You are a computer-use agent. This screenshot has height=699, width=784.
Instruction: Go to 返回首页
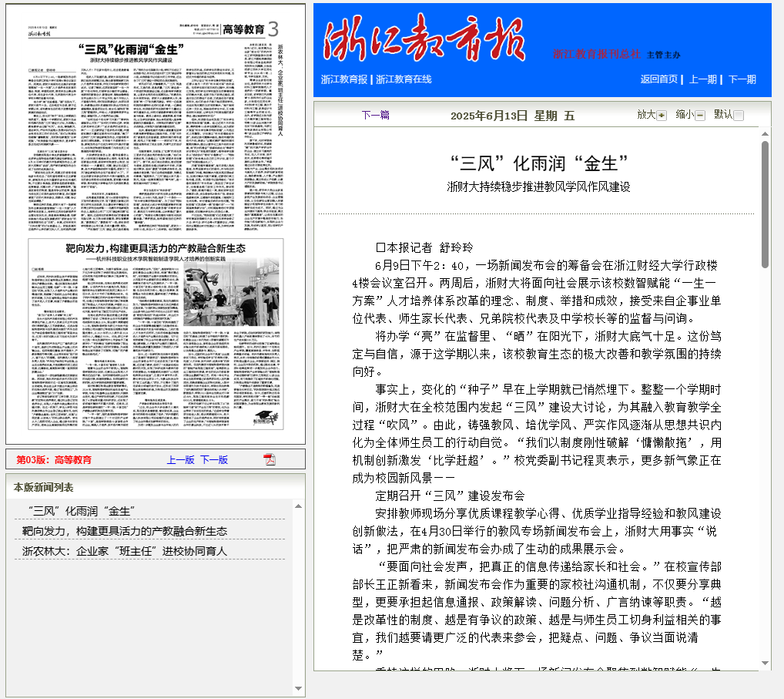[x=659, y=79]
